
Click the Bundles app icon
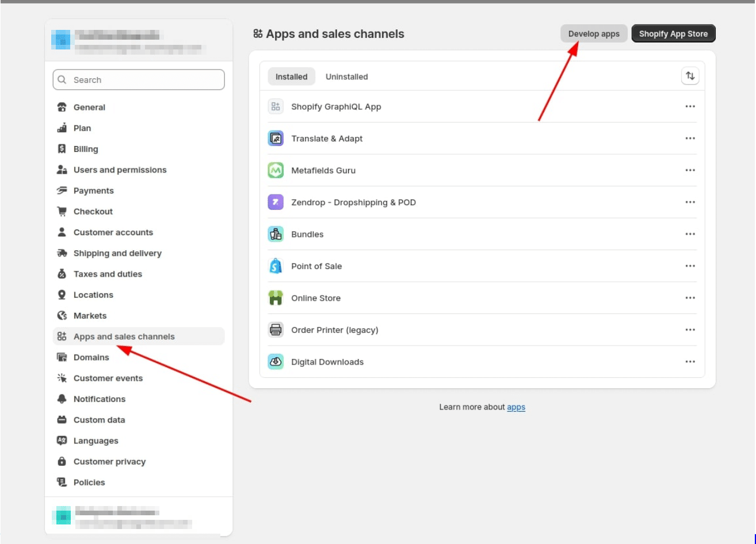tap(276, 234)
